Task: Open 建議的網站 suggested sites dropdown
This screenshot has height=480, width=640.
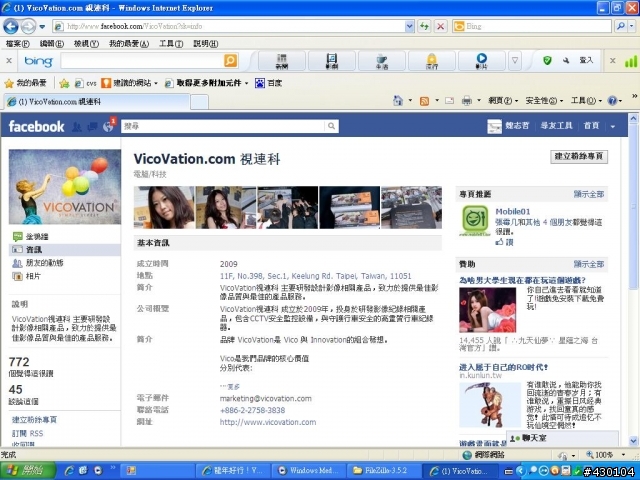Action: (129, 83)
